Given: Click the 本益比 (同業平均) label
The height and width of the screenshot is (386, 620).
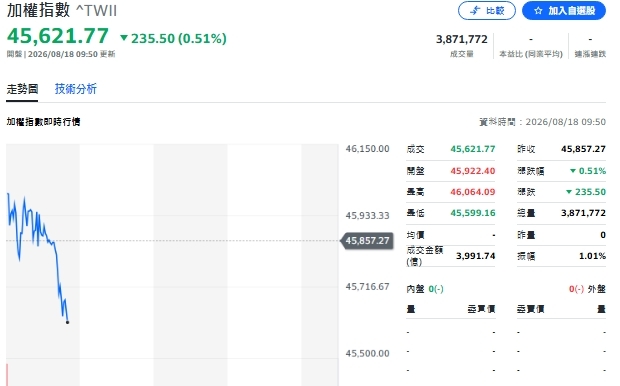Looking at the screenshot, I should coord(531,54).
